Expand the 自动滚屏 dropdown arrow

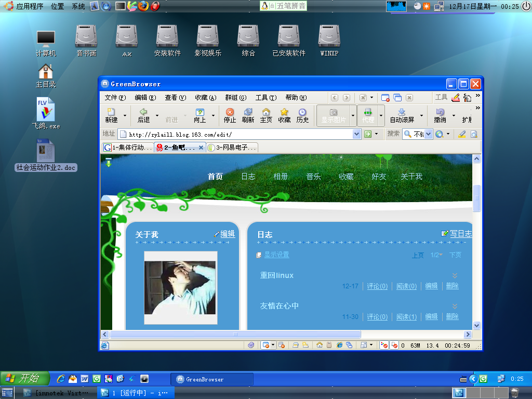[x=422, y=116]
